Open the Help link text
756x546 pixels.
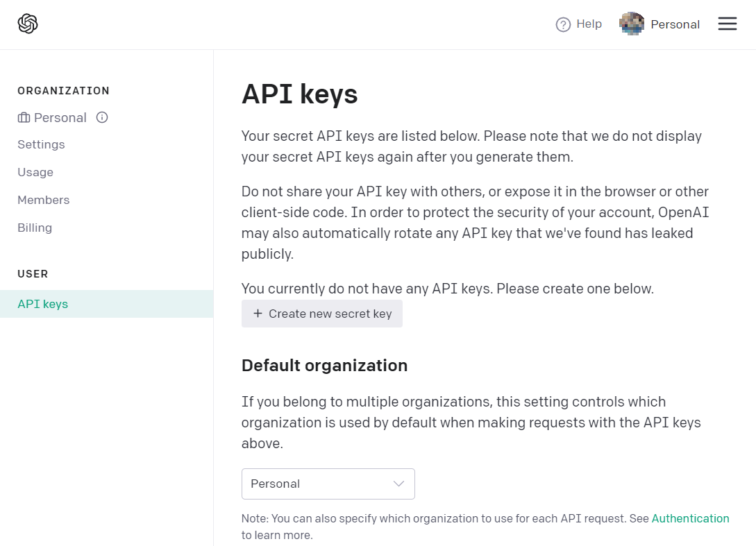[x=589, y=24]
